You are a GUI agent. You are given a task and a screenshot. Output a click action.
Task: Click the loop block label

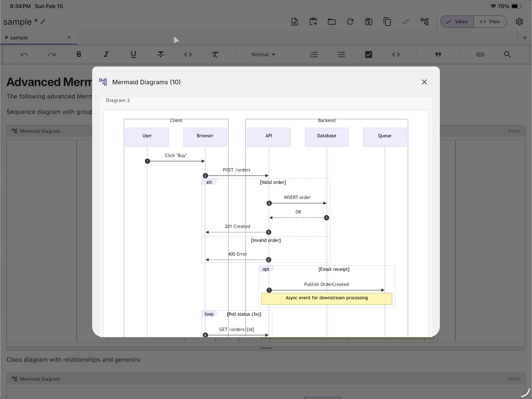tap(209, 314)
